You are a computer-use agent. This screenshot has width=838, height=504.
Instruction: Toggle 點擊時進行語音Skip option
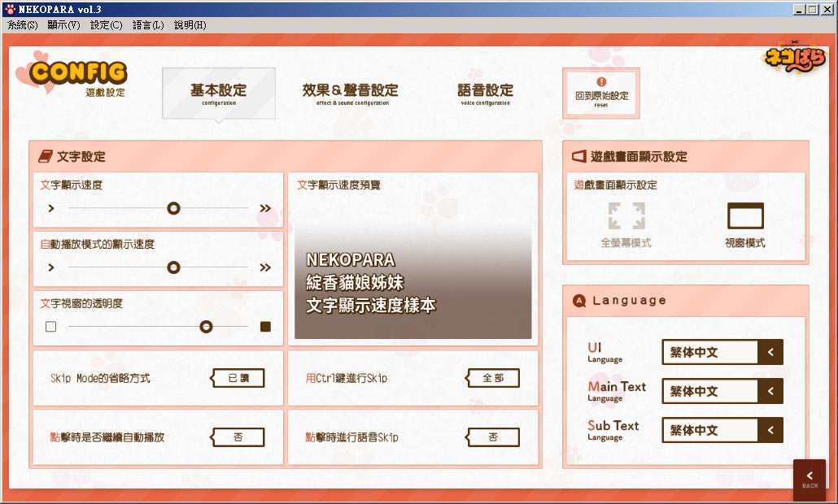tap(493, 437)
